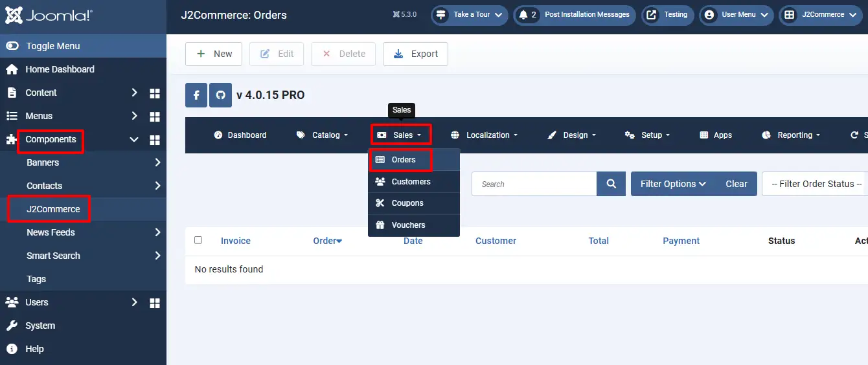Click the Setup gears icon
This screenshot has height=365, width=868.
pyautogui.click(x=630, y=135)
